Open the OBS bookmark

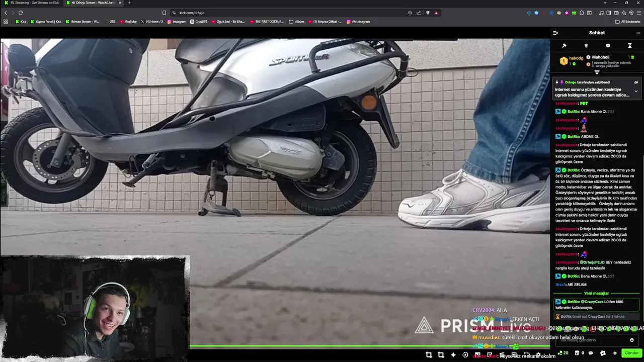pos(110,22)
